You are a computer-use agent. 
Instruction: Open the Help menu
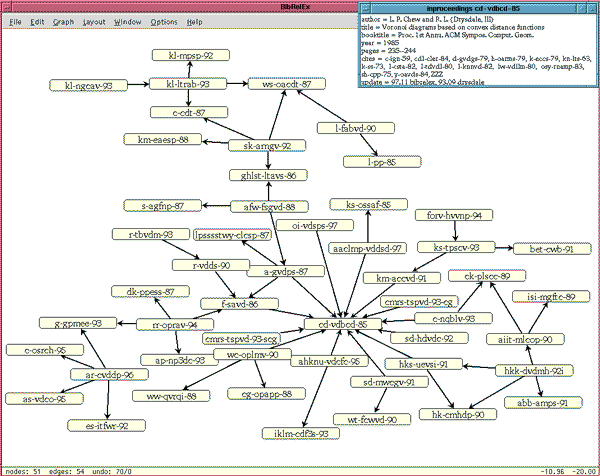[x=194, y=22]
